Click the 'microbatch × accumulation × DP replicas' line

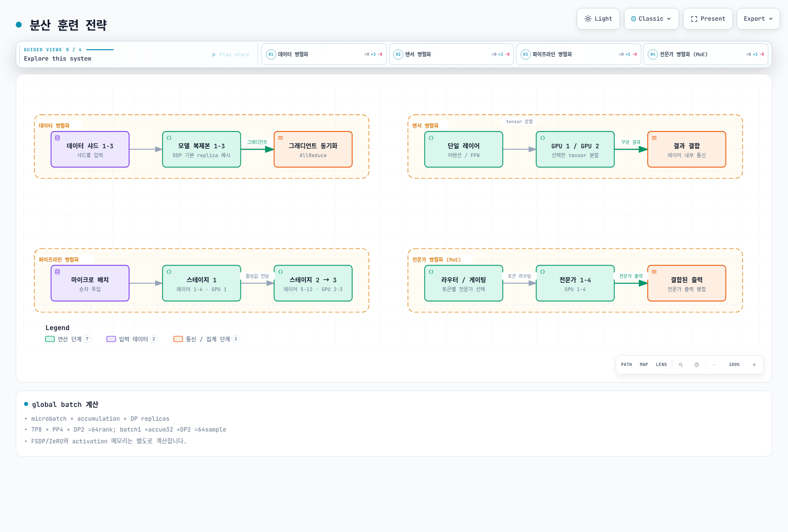[100, 419]
